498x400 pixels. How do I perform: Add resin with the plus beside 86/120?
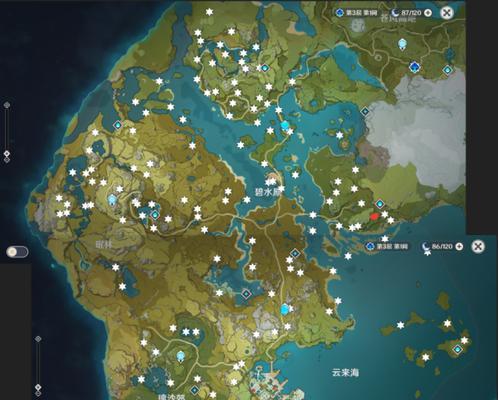459,246
